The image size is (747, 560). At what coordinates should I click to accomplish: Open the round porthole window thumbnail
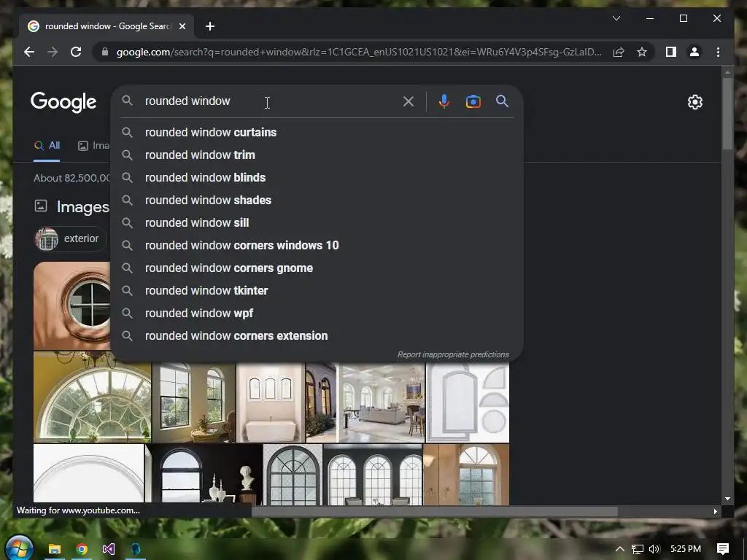[72, 306]
